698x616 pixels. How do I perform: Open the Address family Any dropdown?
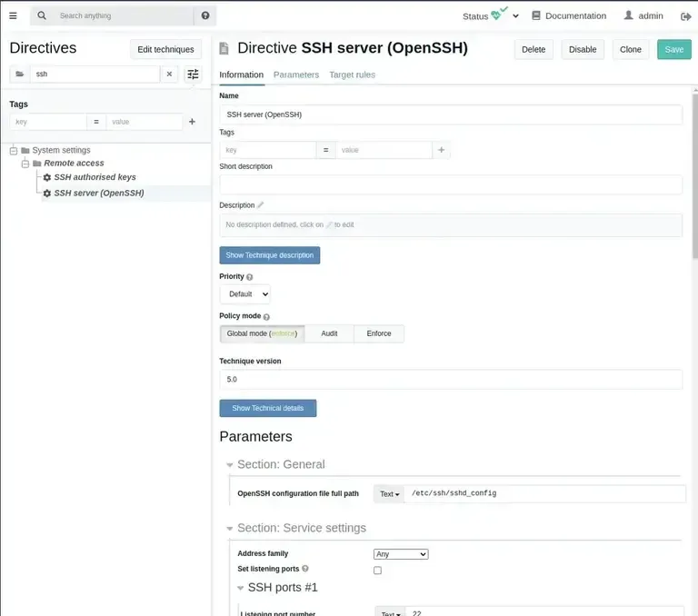tap(401, 554)
